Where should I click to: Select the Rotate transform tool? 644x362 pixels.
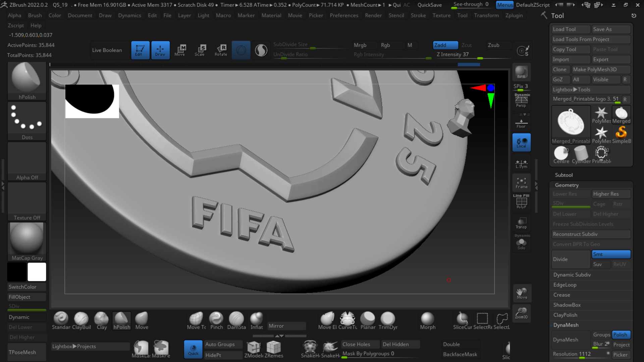click(221, 50)
